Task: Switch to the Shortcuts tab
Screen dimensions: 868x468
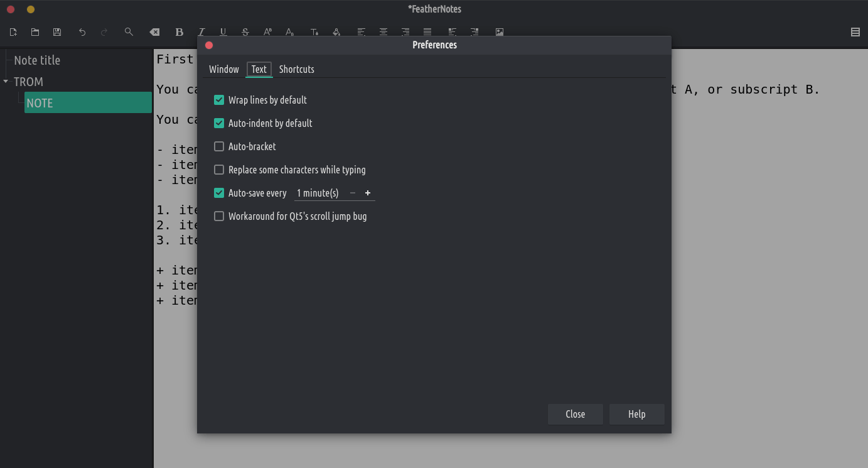Action: point(296,69)
